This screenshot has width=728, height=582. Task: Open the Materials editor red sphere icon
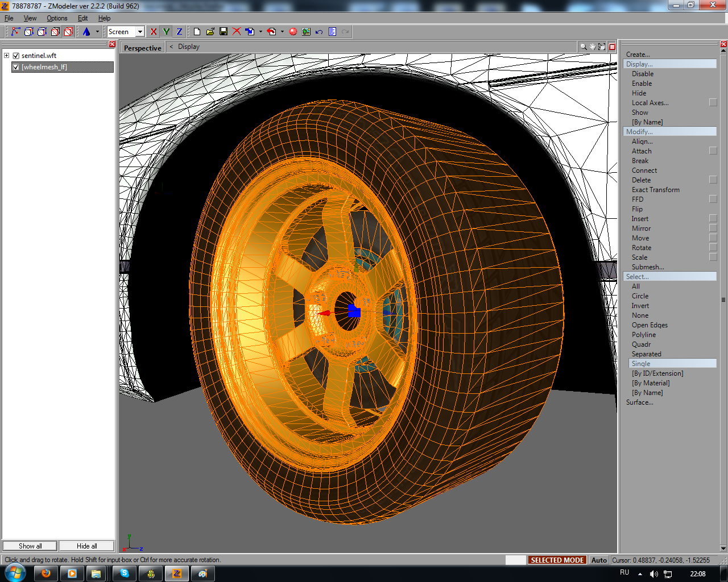pos(293,32)
